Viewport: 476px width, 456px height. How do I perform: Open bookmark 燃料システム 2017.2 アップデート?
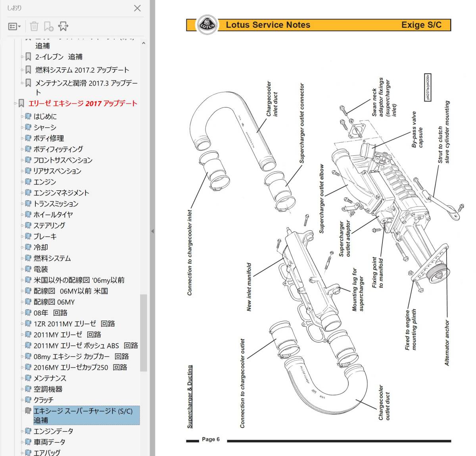tap(82, 70)
